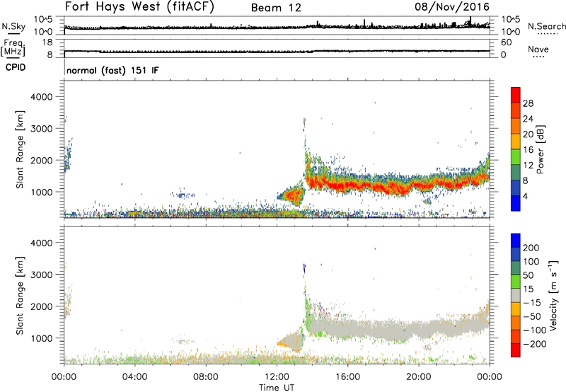Click the gray -15 to 15 velocity segment
This screenshot has height=392, width=566.
point(516,296)
